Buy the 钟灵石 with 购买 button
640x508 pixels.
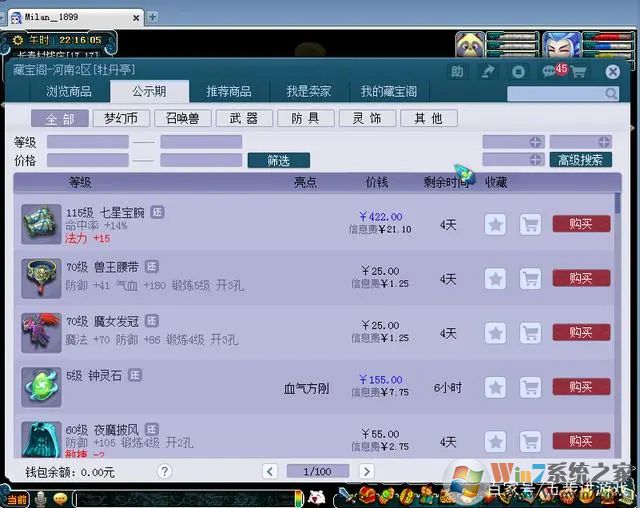pyautogui.click(x=580, y=387)
